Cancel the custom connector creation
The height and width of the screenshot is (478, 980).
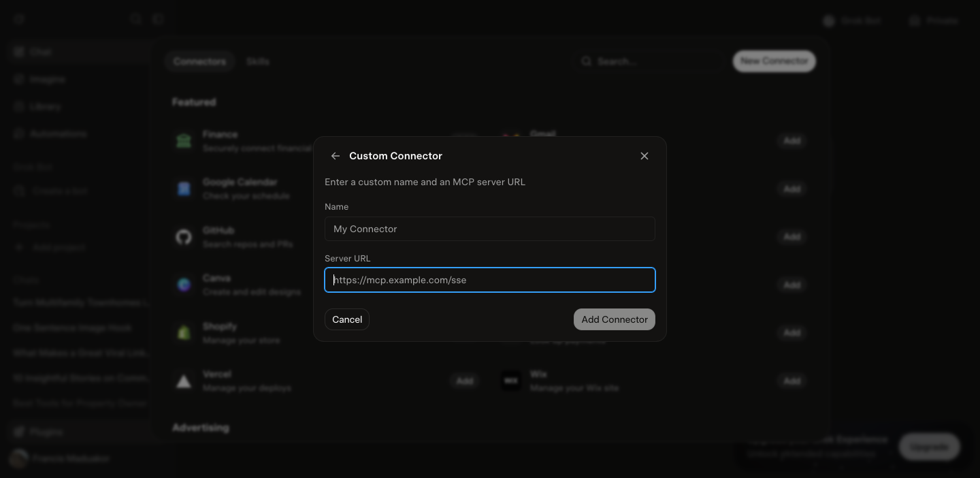[347, 319]
